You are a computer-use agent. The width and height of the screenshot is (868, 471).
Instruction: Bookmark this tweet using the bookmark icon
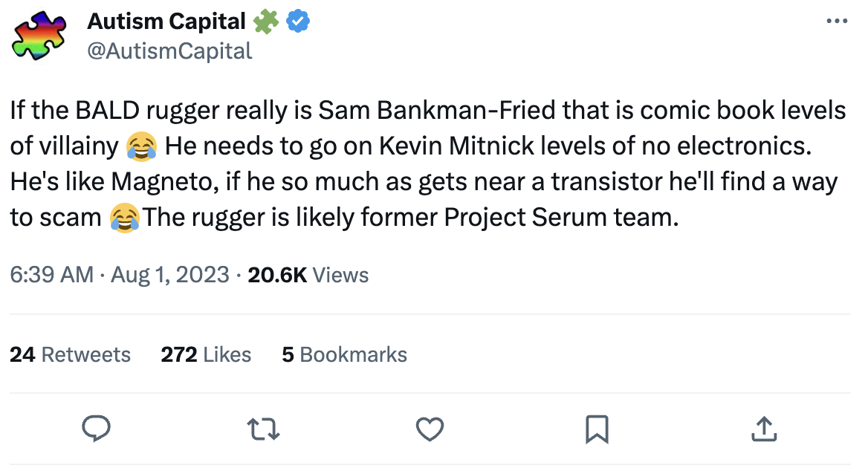click(x=597, y=429)
